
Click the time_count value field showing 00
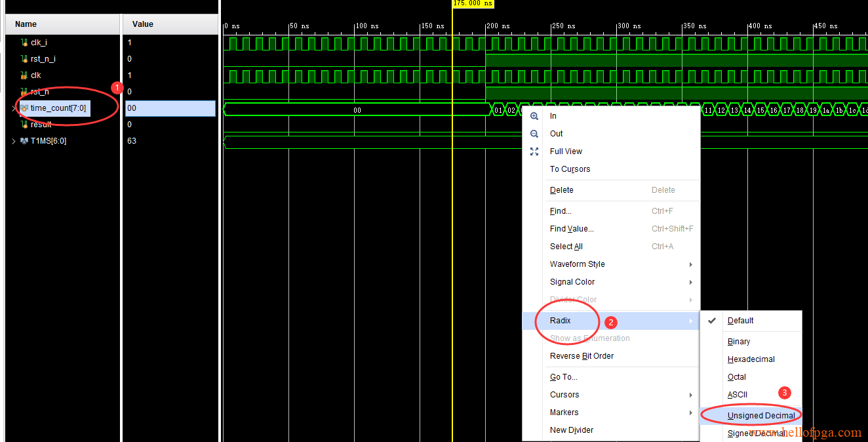click(x=170, y=108)
